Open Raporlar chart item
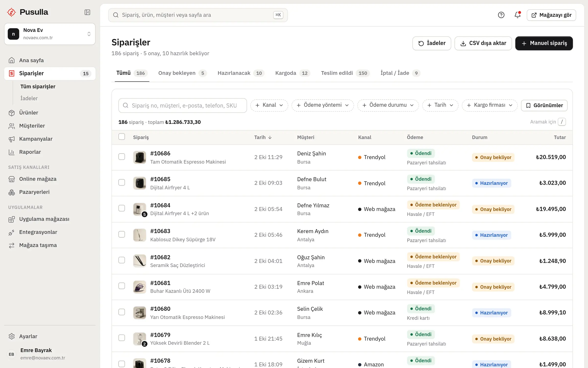588x368 pixels. pyautogui.click(x=50, y=152)
